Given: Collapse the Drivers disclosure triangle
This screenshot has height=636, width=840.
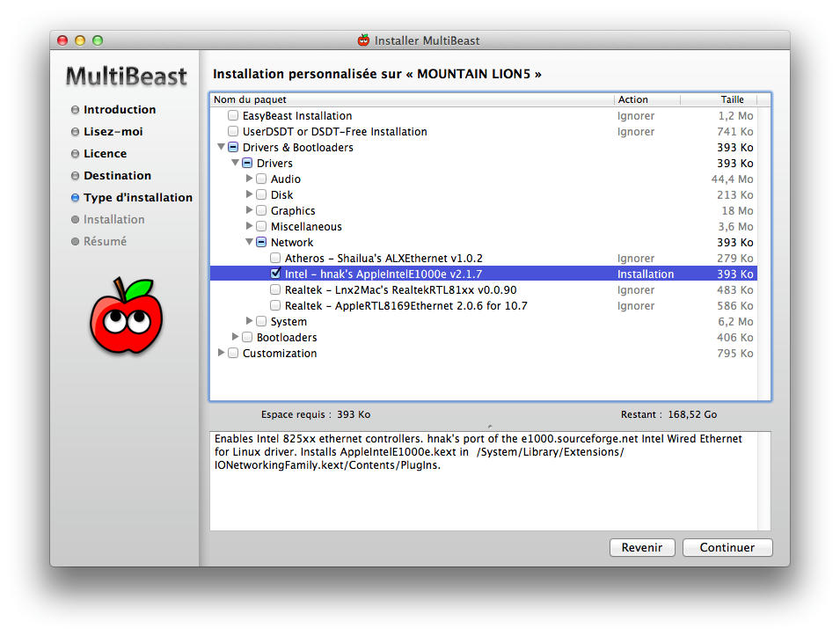Looking at the screenshot, I should tap(235, 163).
